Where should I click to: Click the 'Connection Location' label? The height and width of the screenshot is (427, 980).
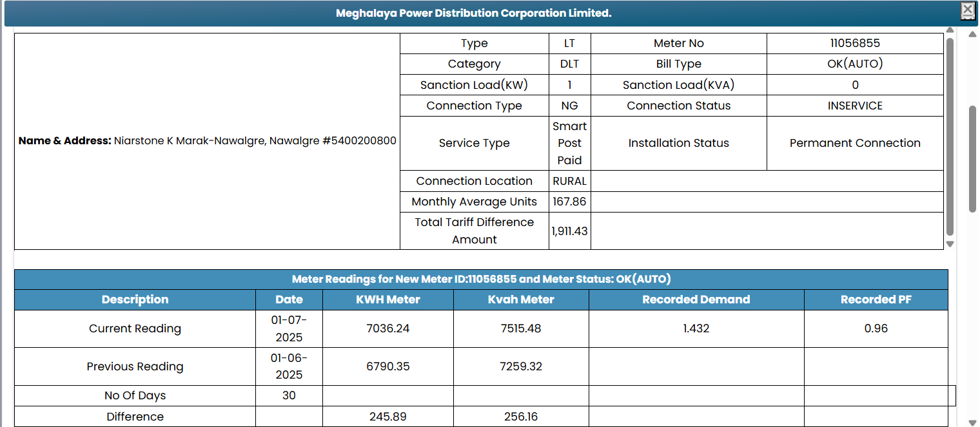click(475, 181)
